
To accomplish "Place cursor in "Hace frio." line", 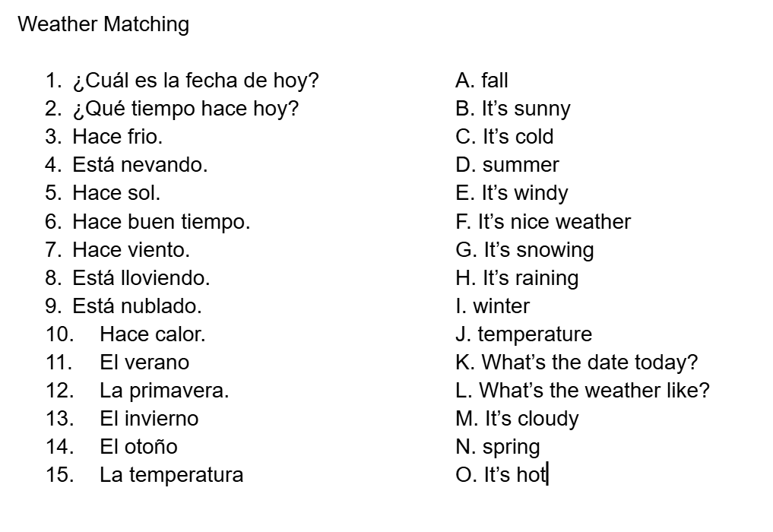I will 117,137.
